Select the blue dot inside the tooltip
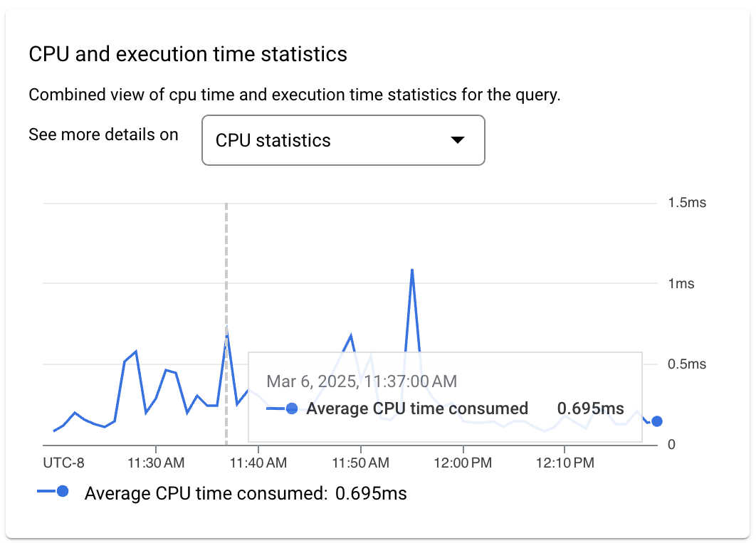756x543 pixels. 293,408
